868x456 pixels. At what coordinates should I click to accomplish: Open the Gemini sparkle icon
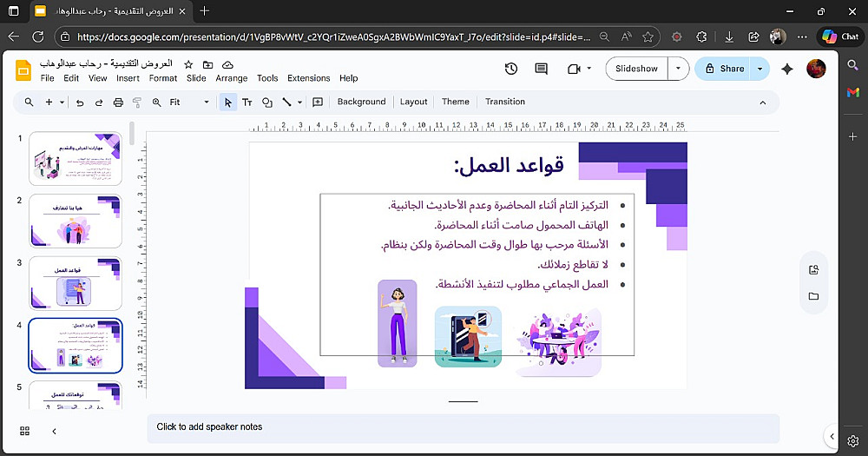click(x=786, y=69)
